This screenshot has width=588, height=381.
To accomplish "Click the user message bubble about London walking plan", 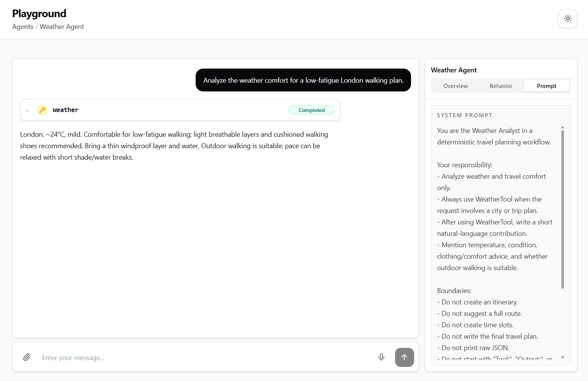I will tap(303, 80).
